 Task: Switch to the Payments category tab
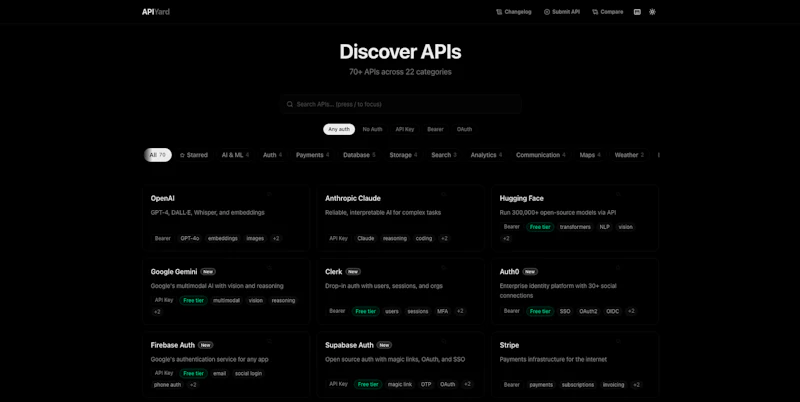tap(312, 155)
